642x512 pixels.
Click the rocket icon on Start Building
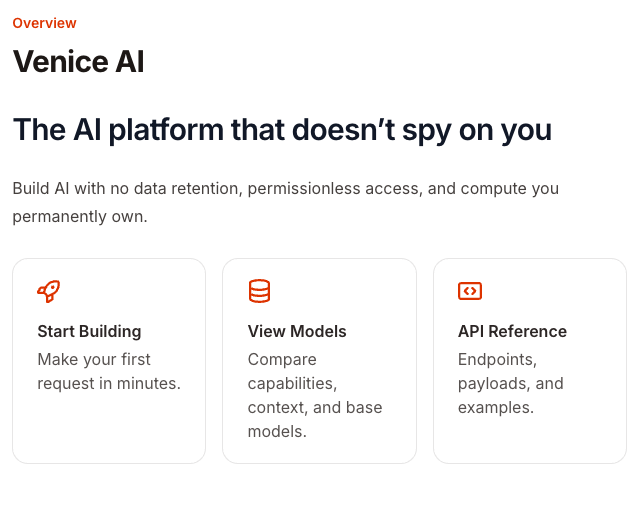click(x=48, y=291)
